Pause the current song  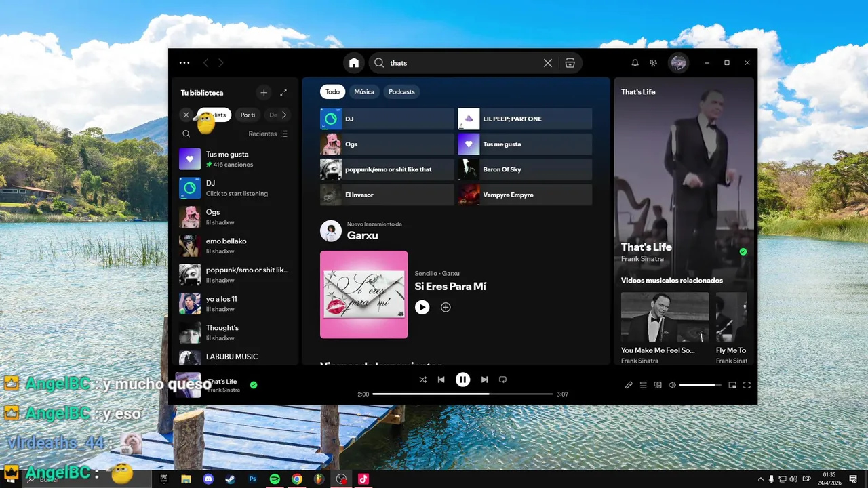click(462, 380)
